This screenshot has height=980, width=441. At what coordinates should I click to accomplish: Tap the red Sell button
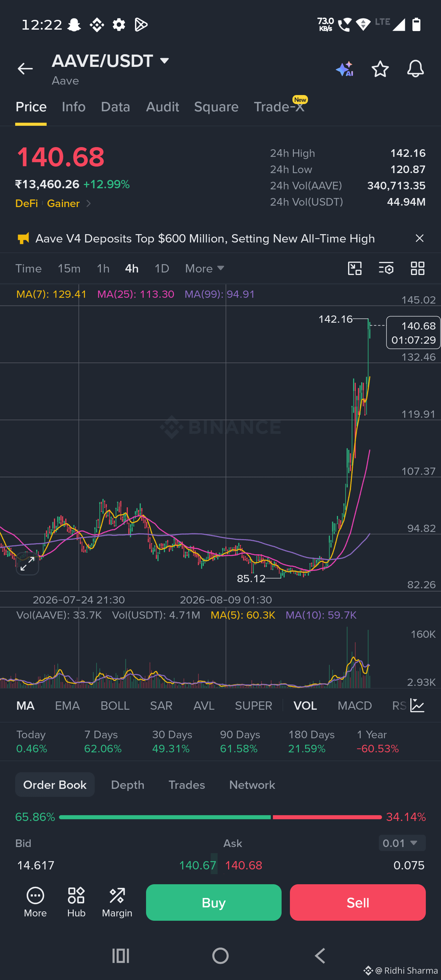coord(357,902)
